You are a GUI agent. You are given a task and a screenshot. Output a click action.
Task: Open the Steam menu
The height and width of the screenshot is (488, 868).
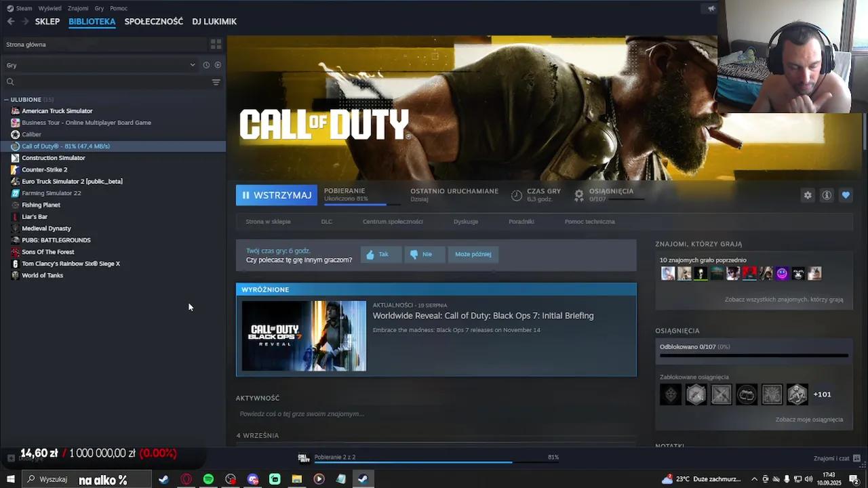pyautogui.click(x=20, y=8)
